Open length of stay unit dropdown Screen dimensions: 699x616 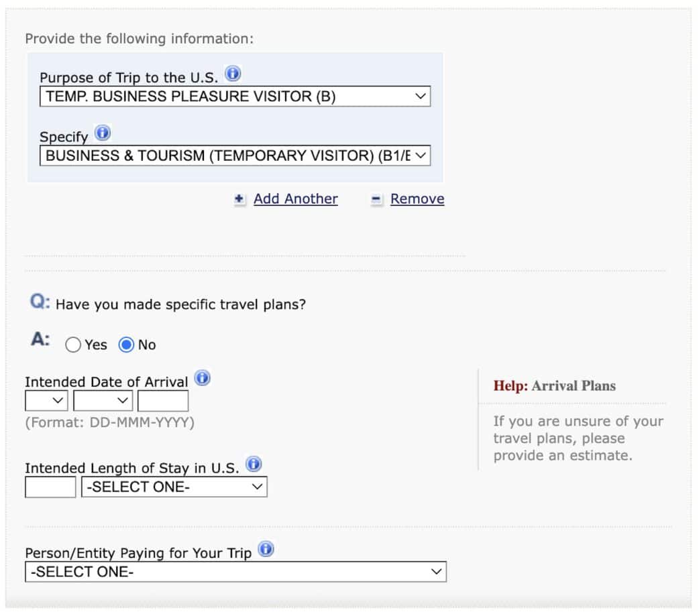(174, 487)
